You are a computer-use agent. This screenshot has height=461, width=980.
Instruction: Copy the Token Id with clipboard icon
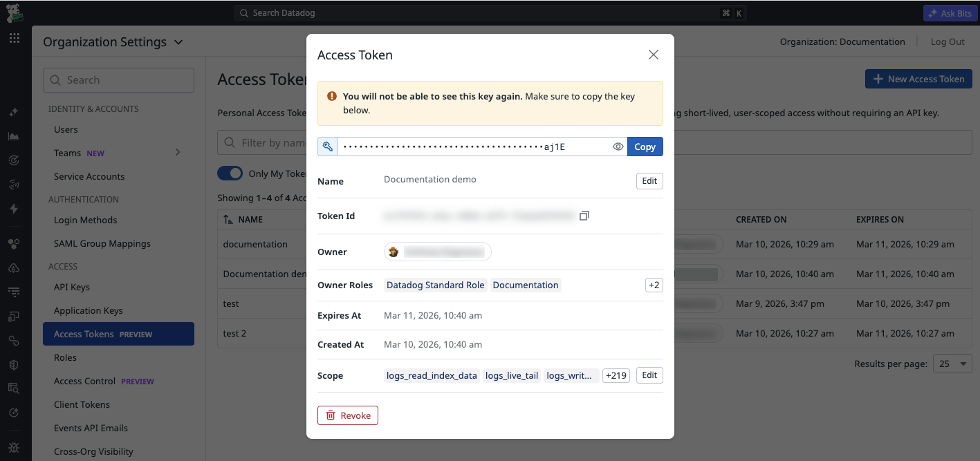(584, 216)
